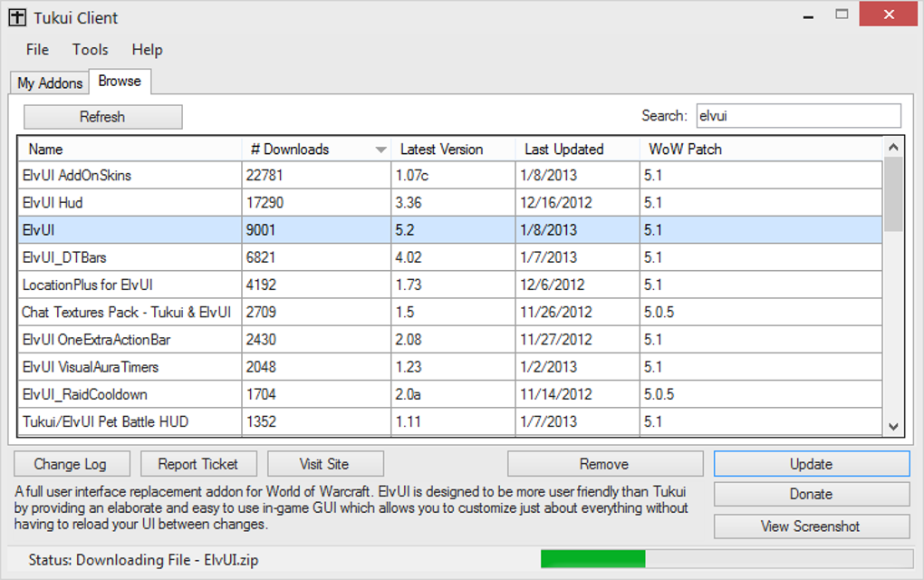This screenshot has width=924, height=580.
Task: Click the Visit Site button
Action: (x=325, y=464)
